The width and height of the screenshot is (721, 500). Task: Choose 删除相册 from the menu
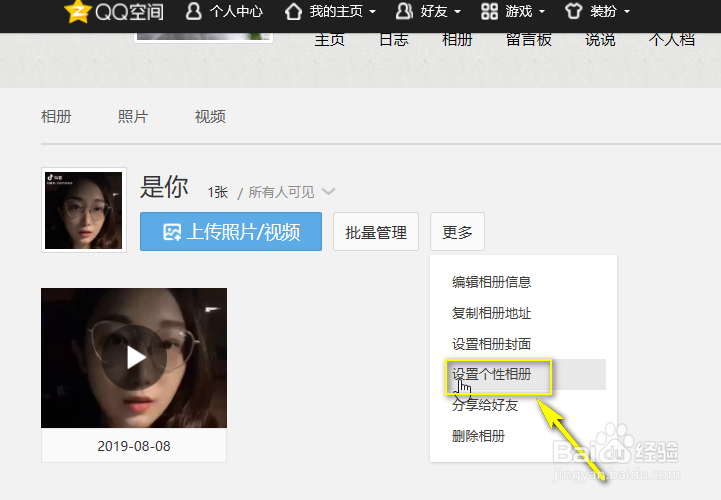(478, 436)
